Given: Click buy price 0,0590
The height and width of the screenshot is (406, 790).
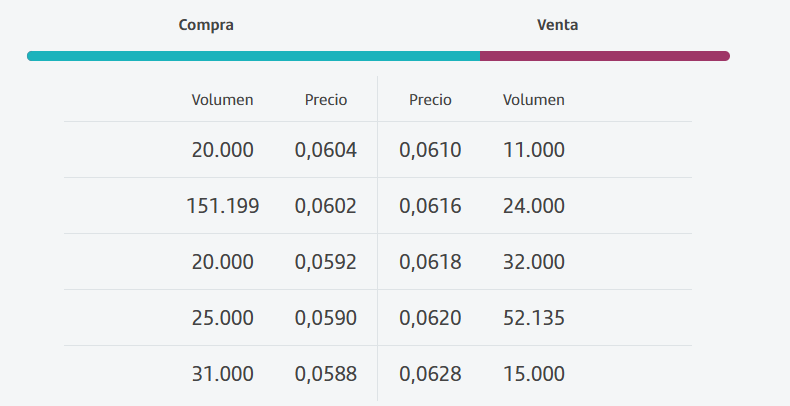Looking at the screenshot, I should tap(326, 318).
